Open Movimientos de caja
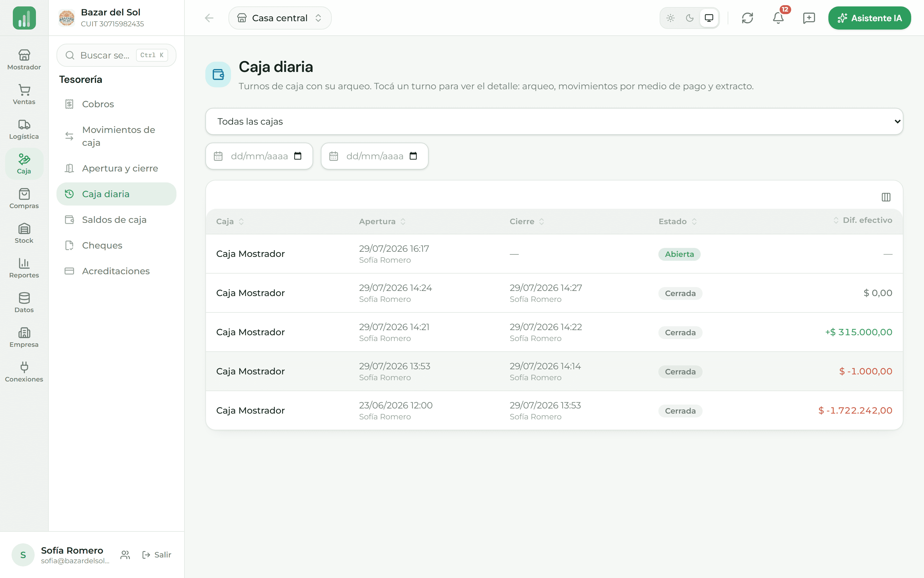This screenshot has width=924, height=578. pyautogui.click(x=116, y=136)
